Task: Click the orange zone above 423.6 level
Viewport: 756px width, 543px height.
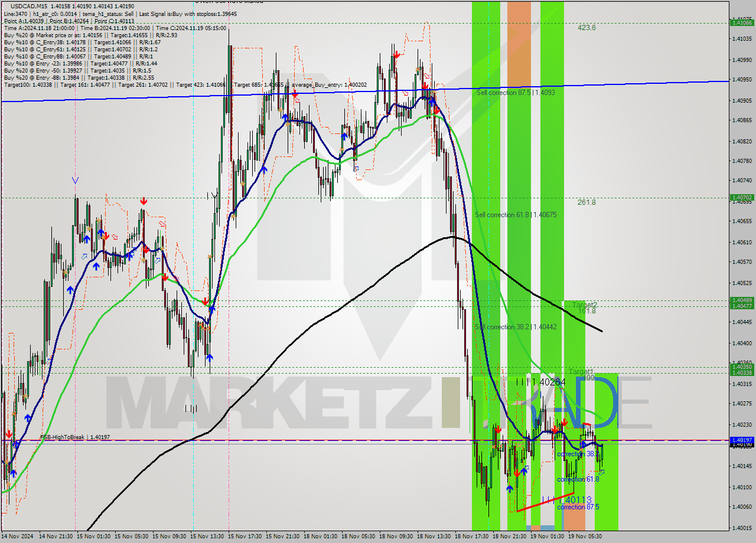Action: pyautogui.click(x=519, y=45)
